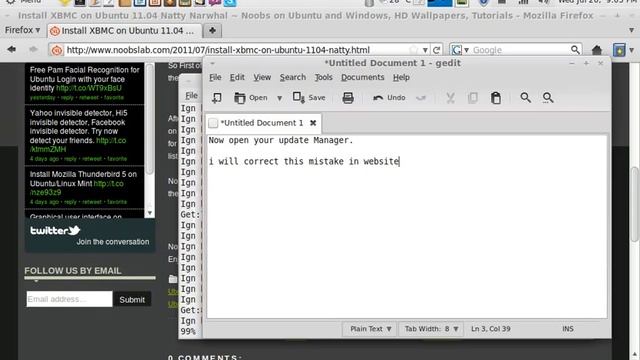Undo the last edit in gedit
The height and width of the screenshot is (360, 640).
(389, 98)
